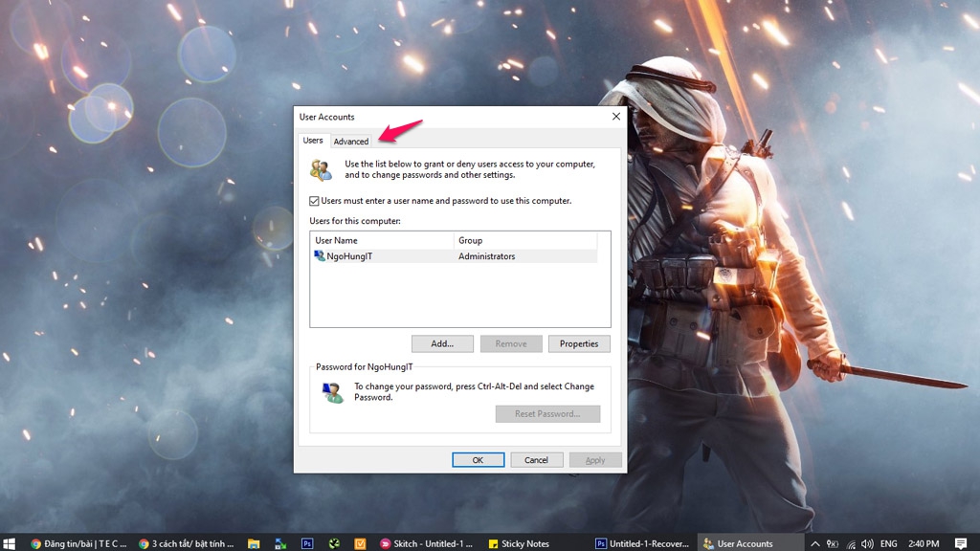Select the Users tab

coord(313,141)
